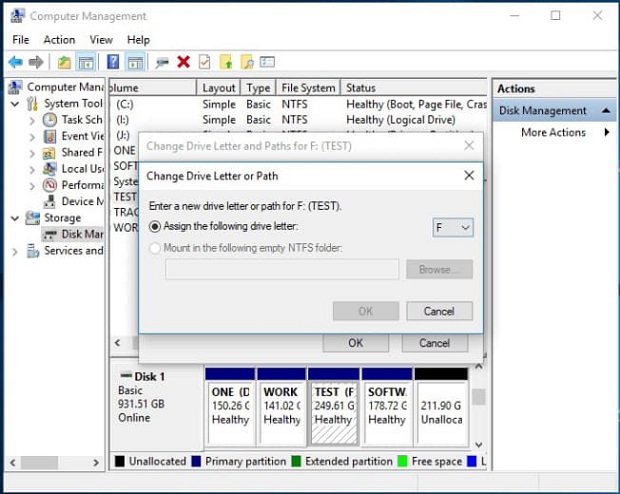Click the red X Delete icon
The height and width of the screenshot is (494, 620).
coord(183,62)
